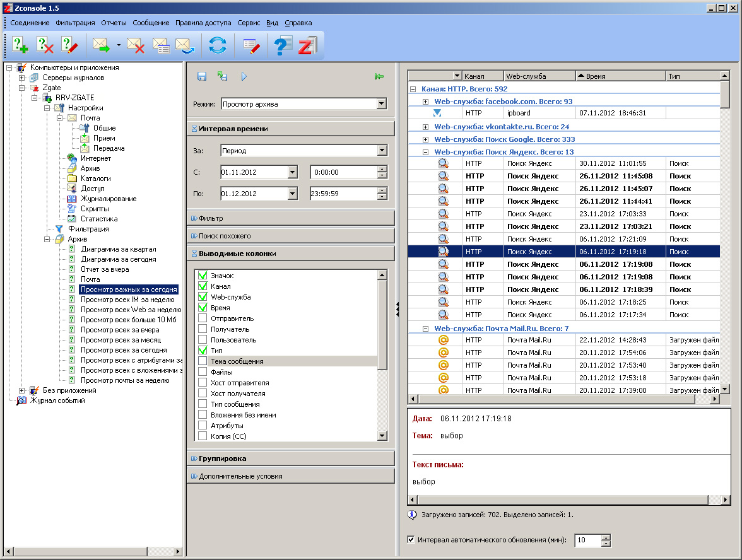
Task: Enable the Отправитель column checkbox
Action: coord(203,318)
